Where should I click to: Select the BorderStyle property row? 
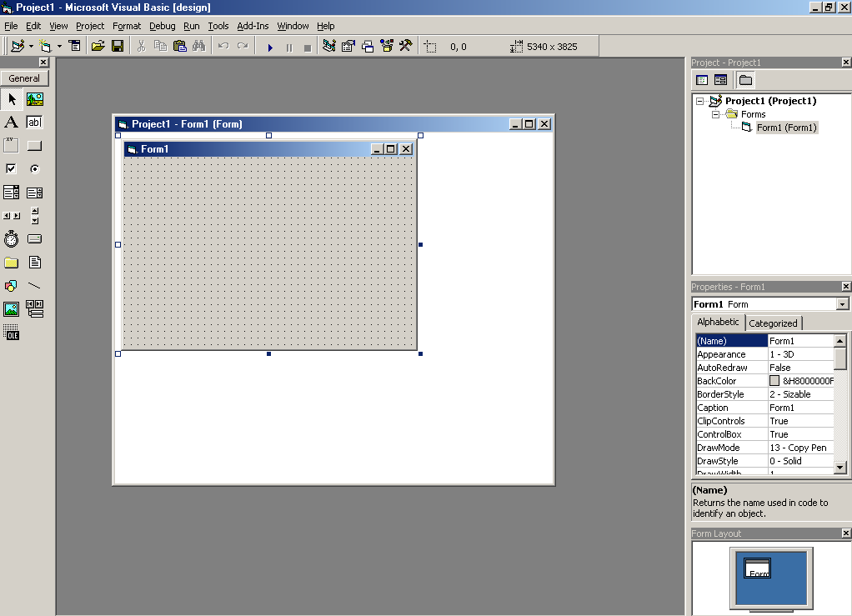tap(764, 394)
